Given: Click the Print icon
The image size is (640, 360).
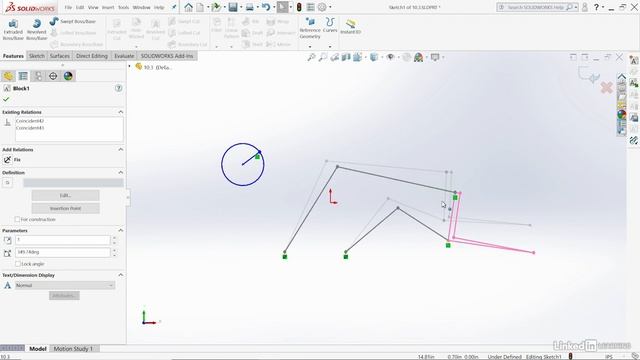Looking at the screenshot, I should coord(249,7).
